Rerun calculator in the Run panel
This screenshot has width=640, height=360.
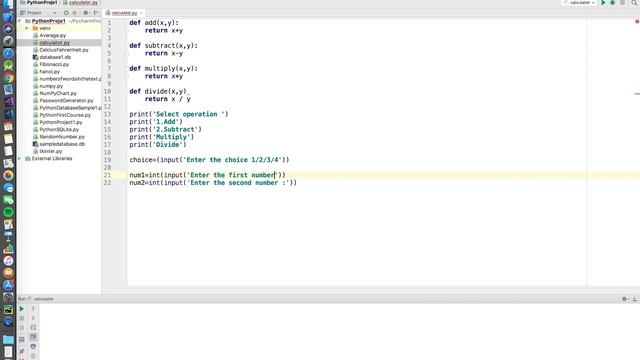[x=22, y=309]
